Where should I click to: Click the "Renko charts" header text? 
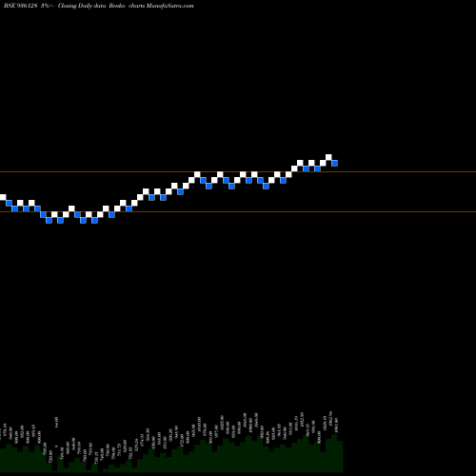(127, 6)
